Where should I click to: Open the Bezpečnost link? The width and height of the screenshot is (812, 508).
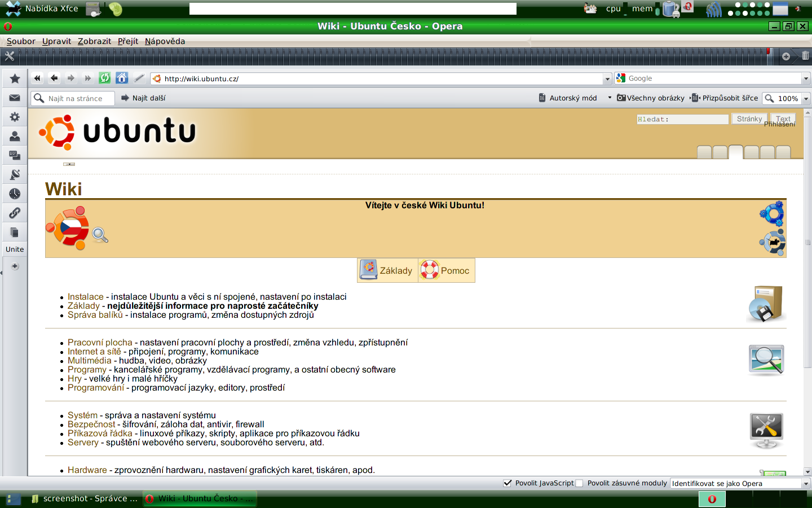click(x=91, y=424)
